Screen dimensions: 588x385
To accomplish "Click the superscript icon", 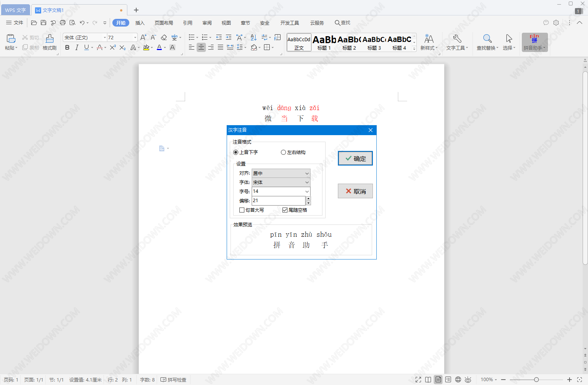I will (x=113, y=47).
